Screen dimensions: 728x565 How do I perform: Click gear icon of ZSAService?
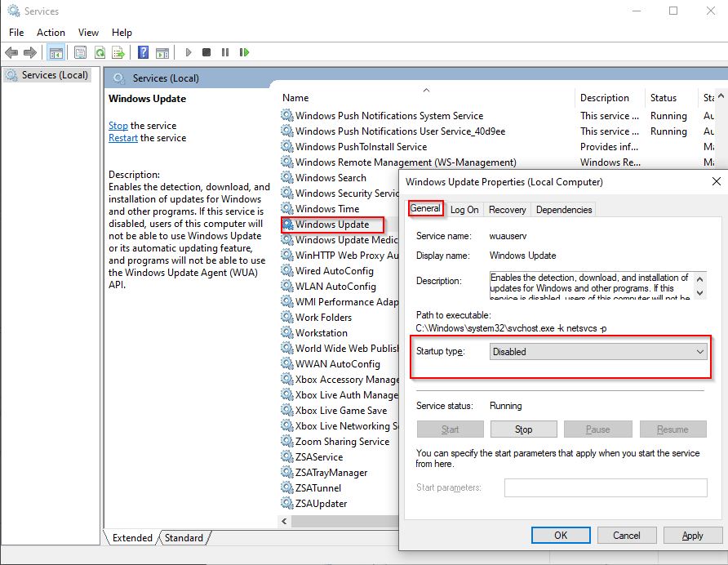pyautogui.click(x=287, y=456)
